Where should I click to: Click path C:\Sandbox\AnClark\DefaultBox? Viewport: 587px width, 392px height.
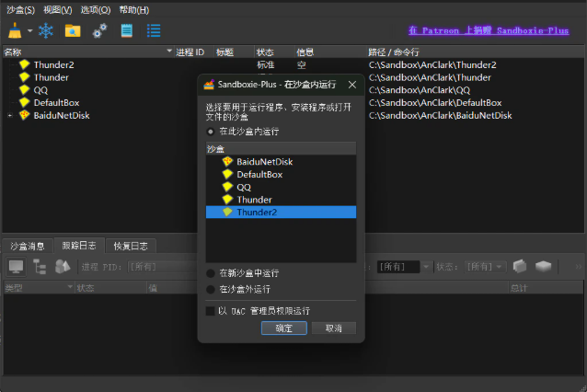click(435, 102)
